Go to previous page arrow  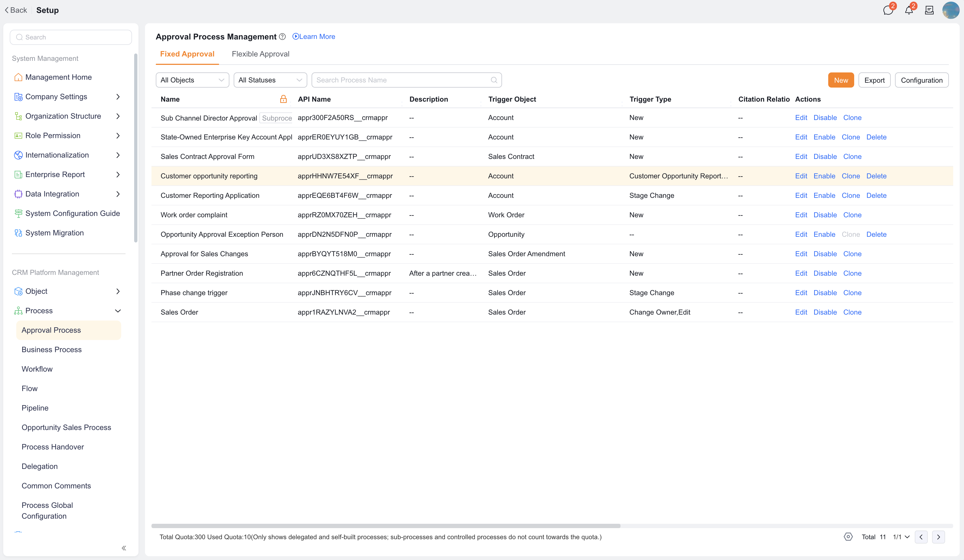click(x=921, y=537)
